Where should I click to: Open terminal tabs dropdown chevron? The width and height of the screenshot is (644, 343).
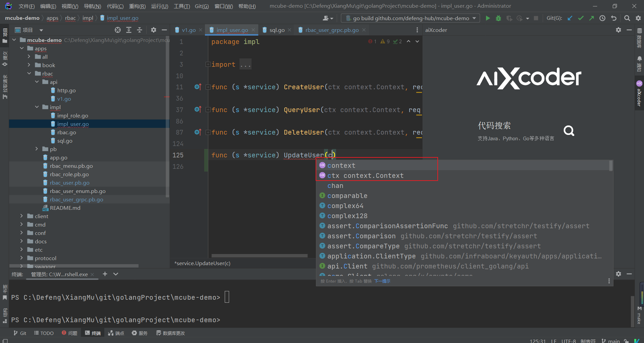pyautogui.click(x=116, y=274)
